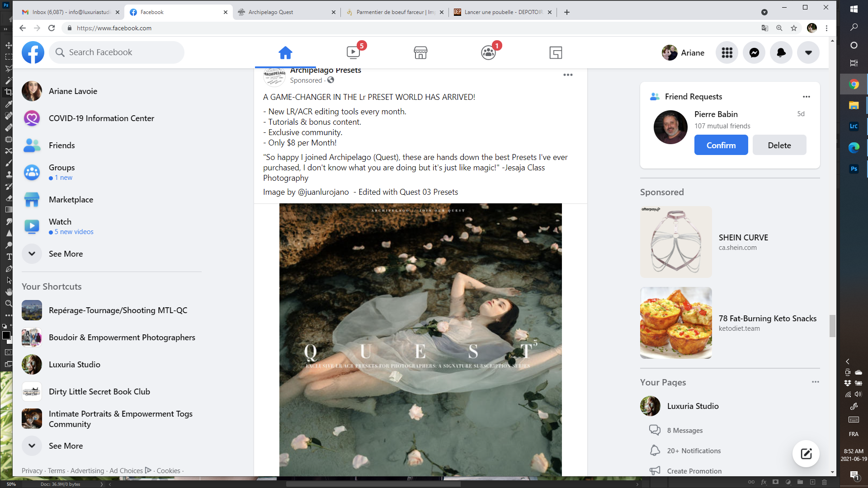This screenshot has width=868, height=488.
Task: Go to Watch videos icon in top bar
Action: 353,53
